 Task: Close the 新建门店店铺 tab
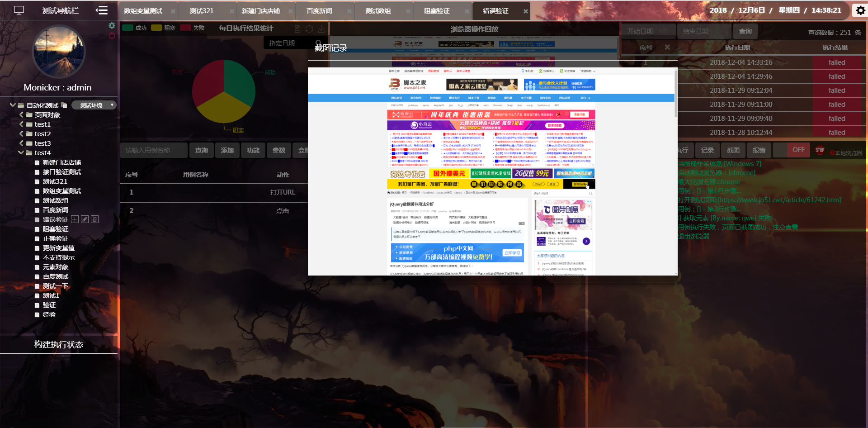[x=291, y=11]
